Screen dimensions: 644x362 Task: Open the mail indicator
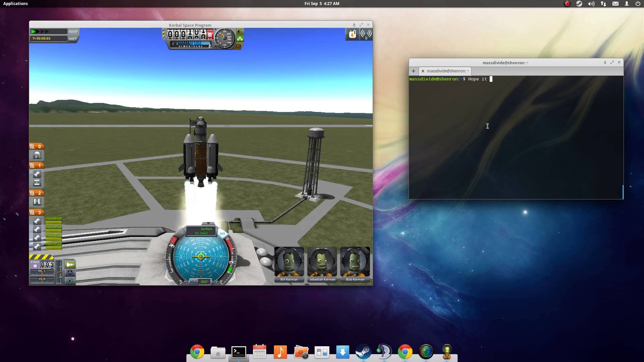[x=615, y=4]
